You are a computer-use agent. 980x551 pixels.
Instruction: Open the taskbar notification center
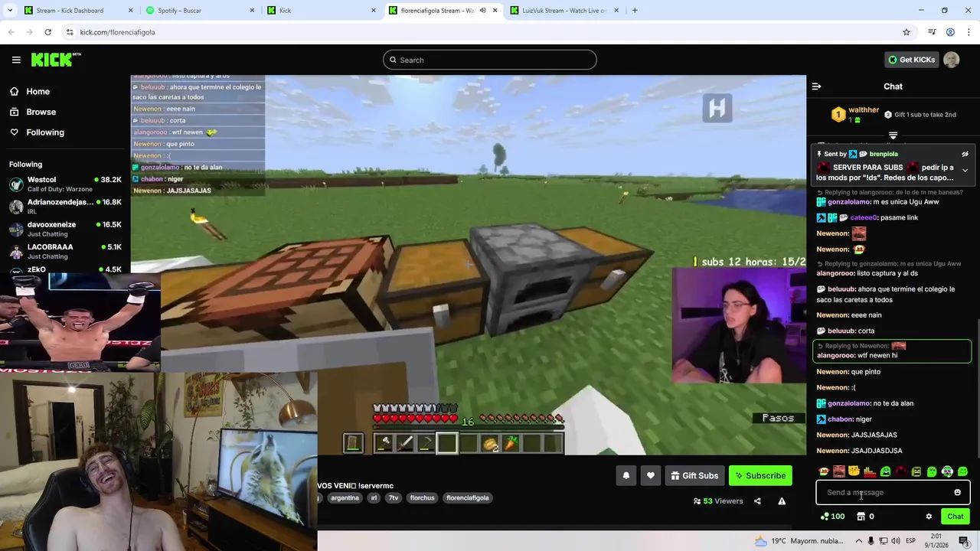964,541
